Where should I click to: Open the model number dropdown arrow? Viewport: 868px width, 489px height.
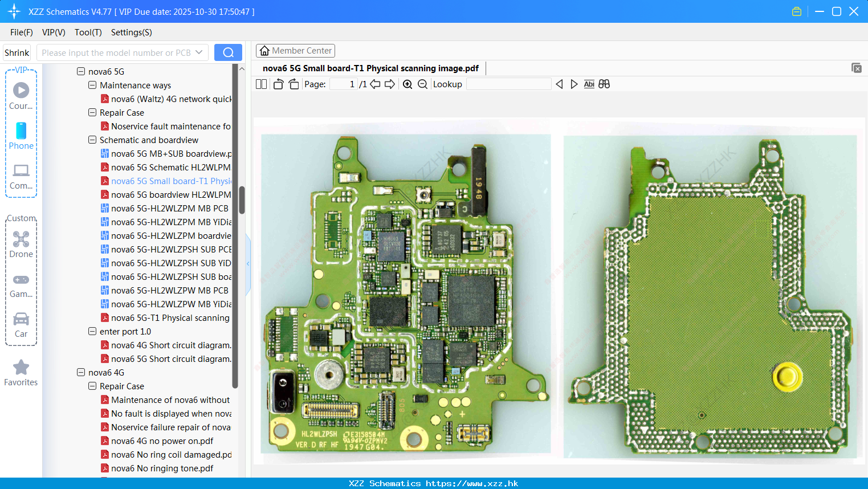[199, 52]
